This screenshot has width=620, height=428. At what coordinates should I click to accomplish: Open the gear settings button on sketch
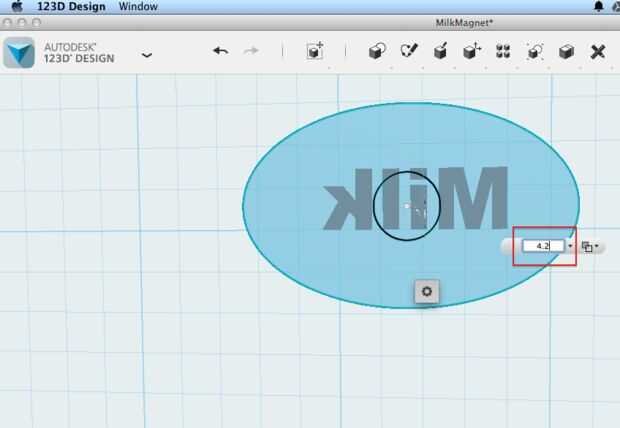pyautogui.click(x=427, y=292)
